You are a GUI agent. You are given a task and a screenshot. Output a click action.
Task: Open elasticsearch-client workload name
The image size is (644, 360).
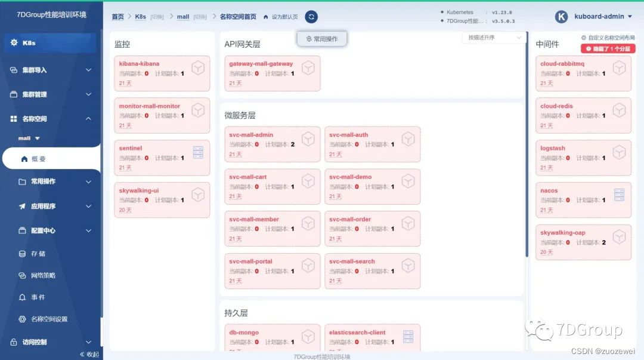pos(357,333)
